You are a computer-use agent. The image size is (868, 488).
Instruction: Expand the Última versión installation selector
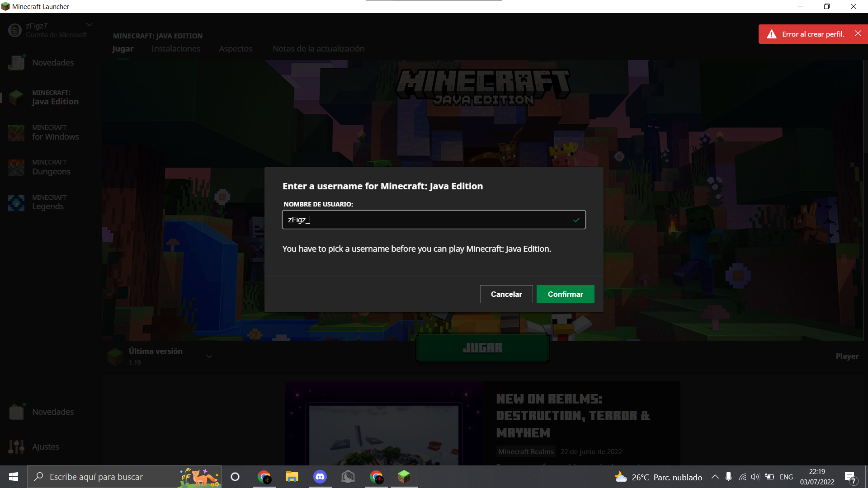coord(209,356)
